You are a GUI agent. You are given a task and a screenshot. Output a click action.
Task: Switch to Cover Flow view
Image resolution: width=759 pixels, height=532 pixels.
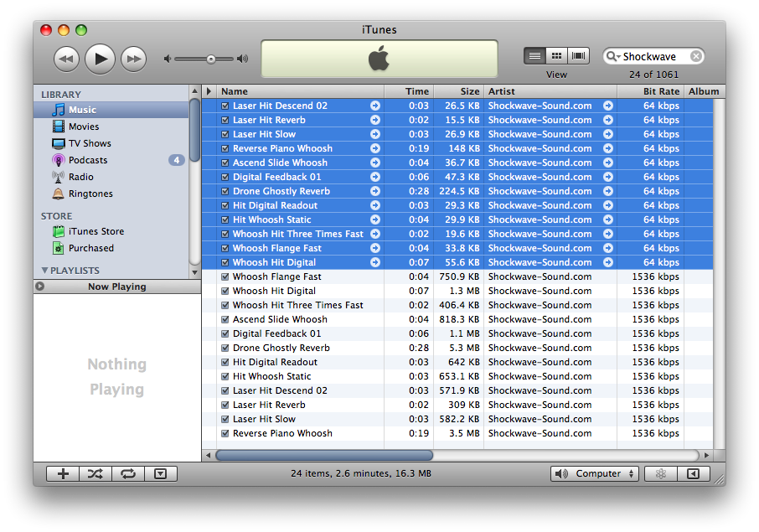579,56
